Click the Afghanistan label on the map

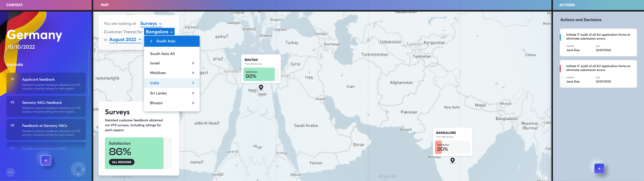point(401,83)
